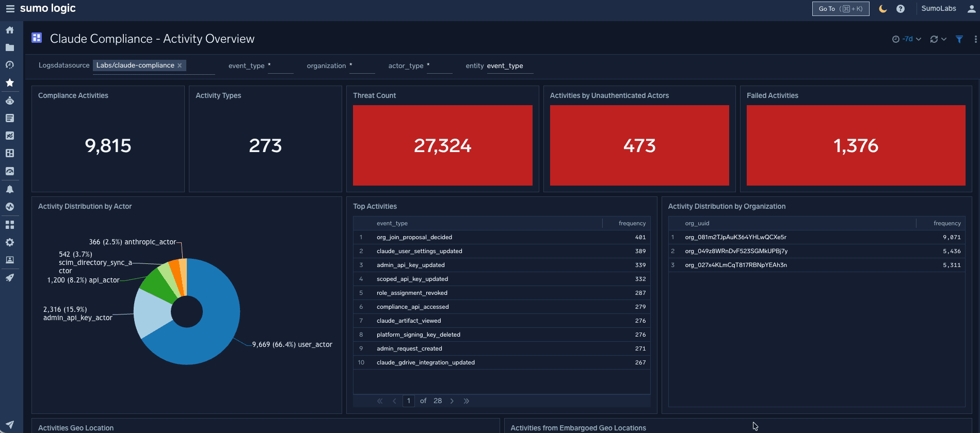Jump to first page of Top Activities

[x=380, y=401]
